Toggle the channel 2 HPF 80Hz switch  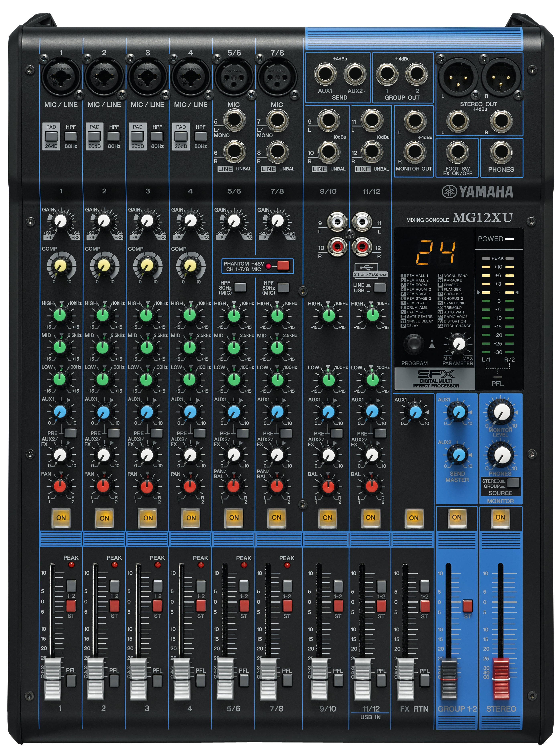click(114, 136)
